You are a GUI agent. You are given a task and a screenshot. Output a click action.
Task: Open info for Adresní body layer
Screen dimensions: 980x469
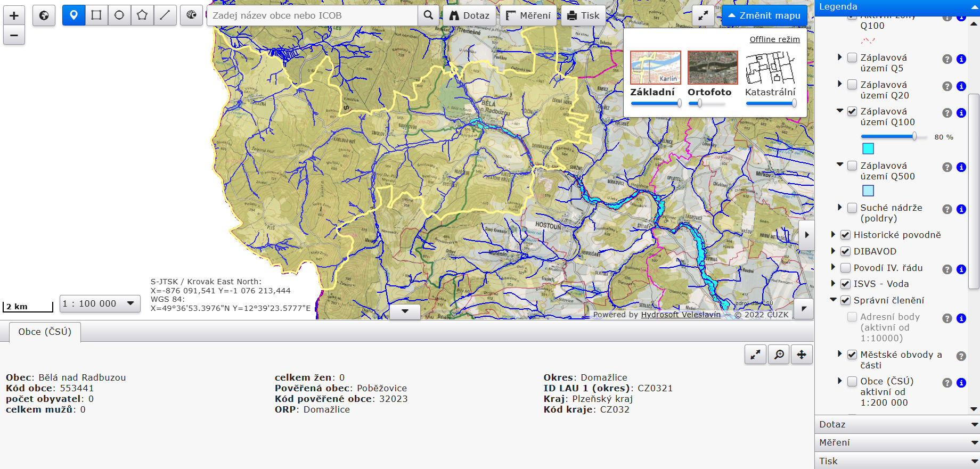tap(961, 318)
